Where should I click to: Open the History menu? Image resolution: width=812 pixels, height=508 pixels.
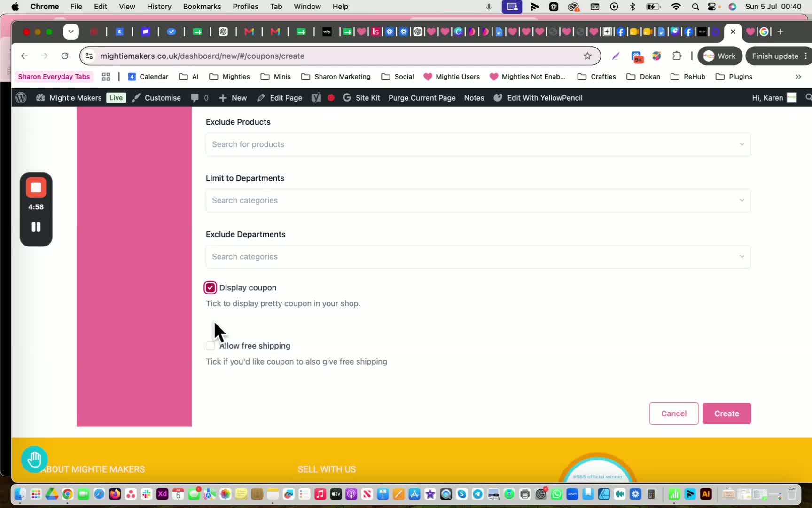tap(159, 7)
